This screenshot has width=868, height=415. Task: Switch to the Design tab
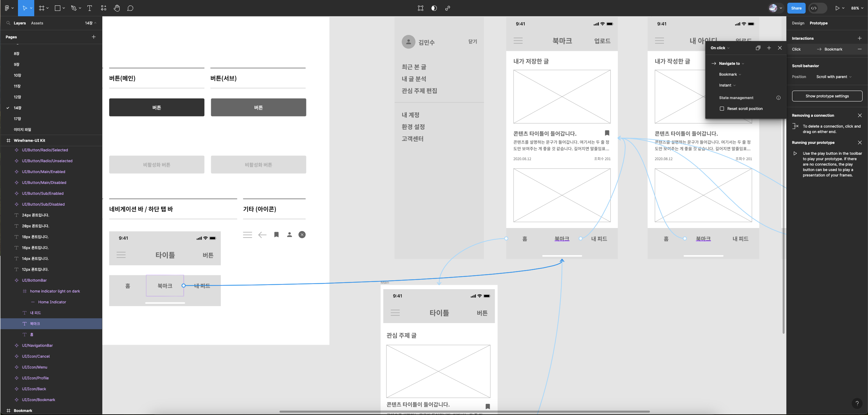[x=798, y=23]
